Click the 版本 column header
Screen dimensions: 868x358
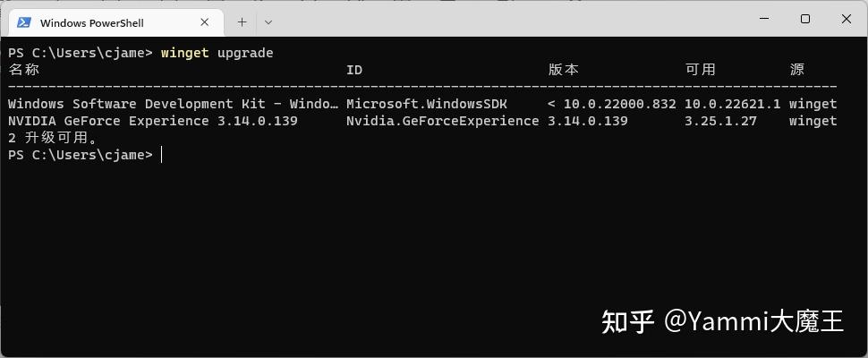pos(564,70)
